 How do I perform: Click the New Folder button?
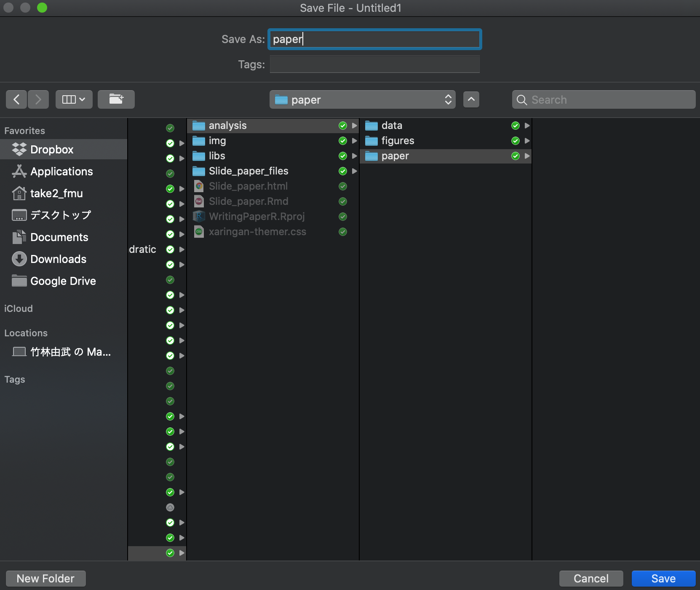point(46,579)
